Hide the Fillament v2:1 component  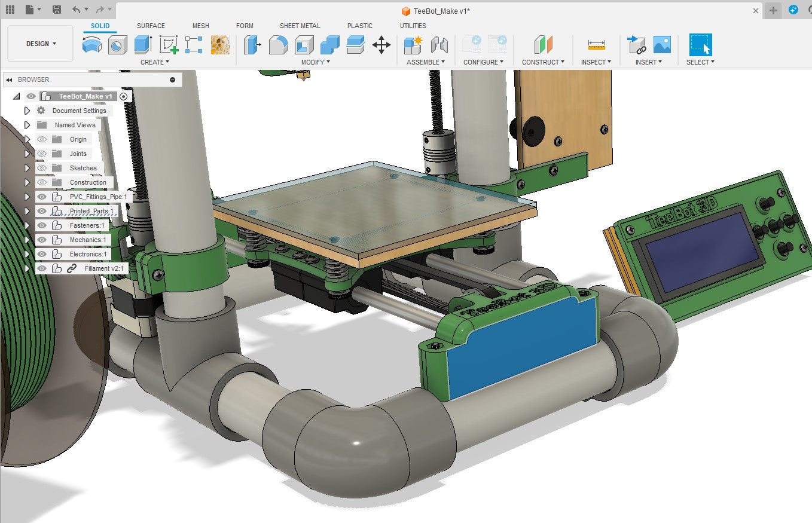(42, 268)
